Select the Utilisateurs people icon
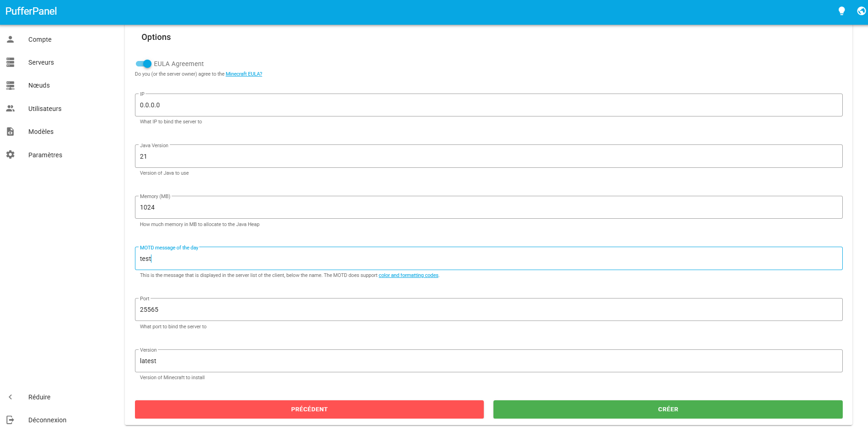Screen dimensions: 868x431 [11, 109]
